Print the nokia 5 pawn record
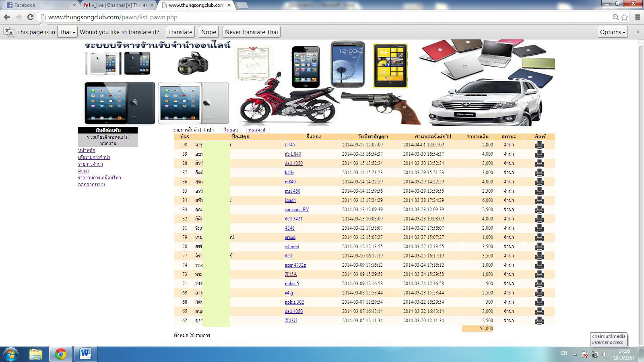This screenshot has width=644, height=362. tap(539, 284)
